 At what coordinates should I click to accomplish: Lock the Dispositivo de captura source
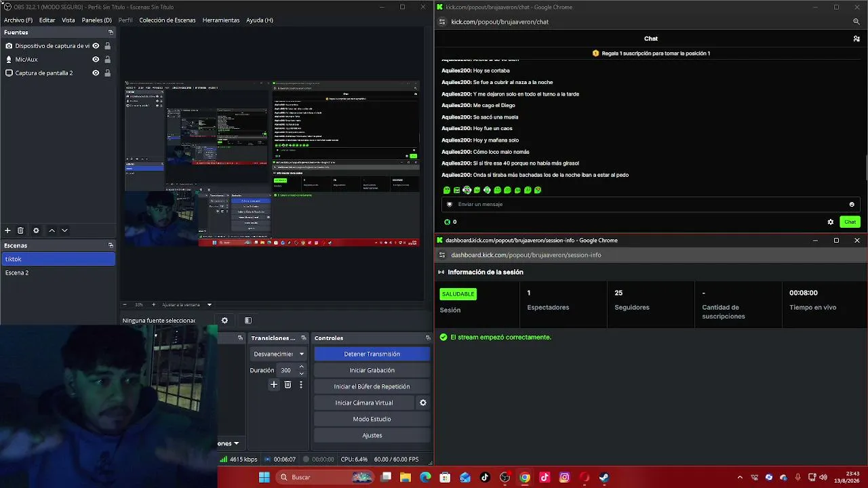(107, 46)
